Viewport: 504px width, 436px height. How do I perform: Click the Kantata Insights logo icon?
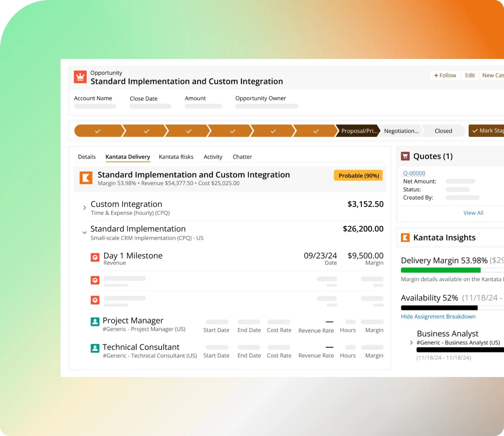pyautogui.click(x=405, y=238)
